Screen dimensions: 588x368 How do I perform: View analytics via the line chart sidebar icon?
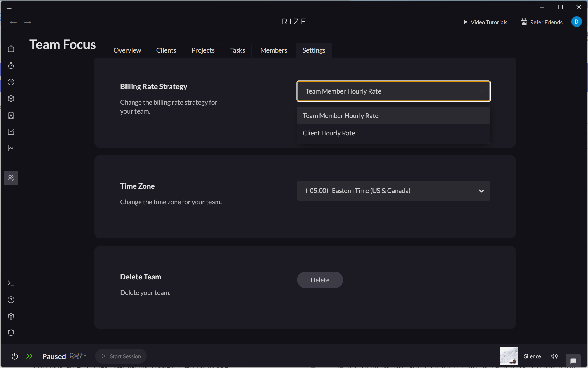pyautogui.click(x=11, y=148)
